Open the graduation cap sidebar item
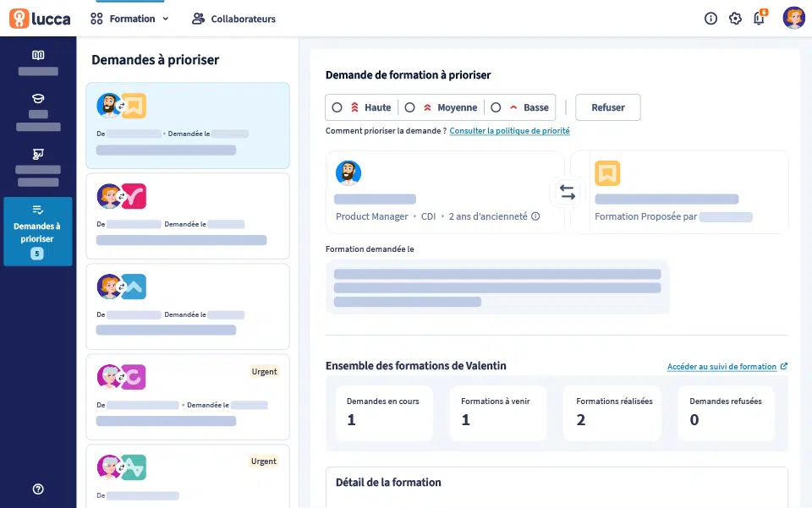 click(38, 99)
